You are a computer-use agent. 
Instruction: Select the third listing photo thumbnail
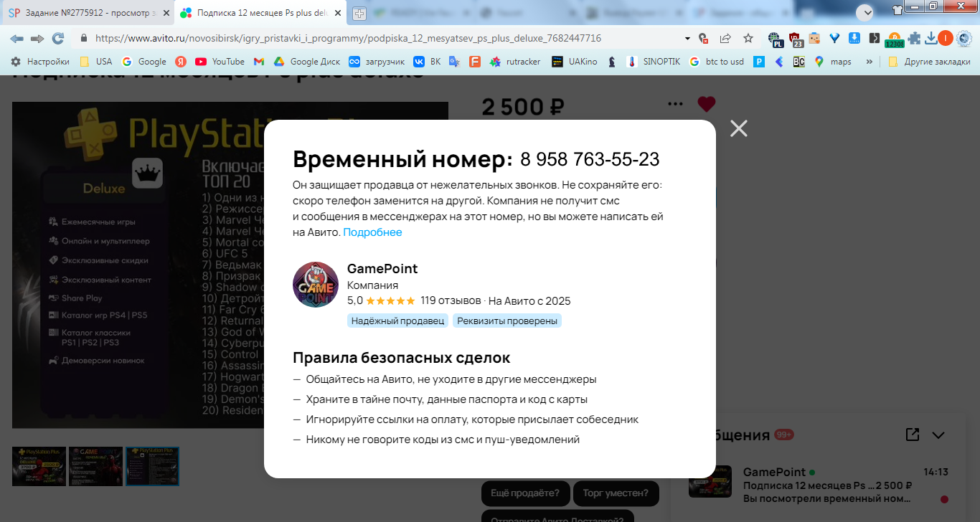pos(152,466)
